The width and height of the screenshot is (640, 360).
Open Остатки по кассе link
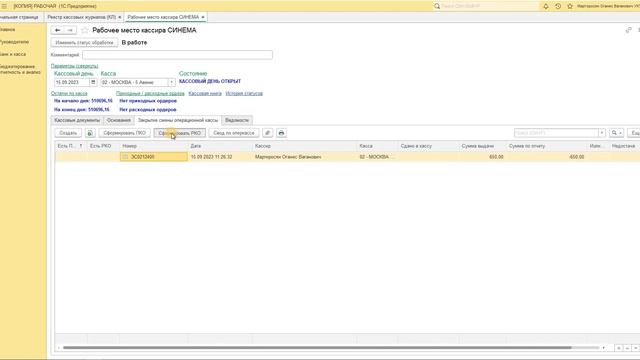pos(69,93)
